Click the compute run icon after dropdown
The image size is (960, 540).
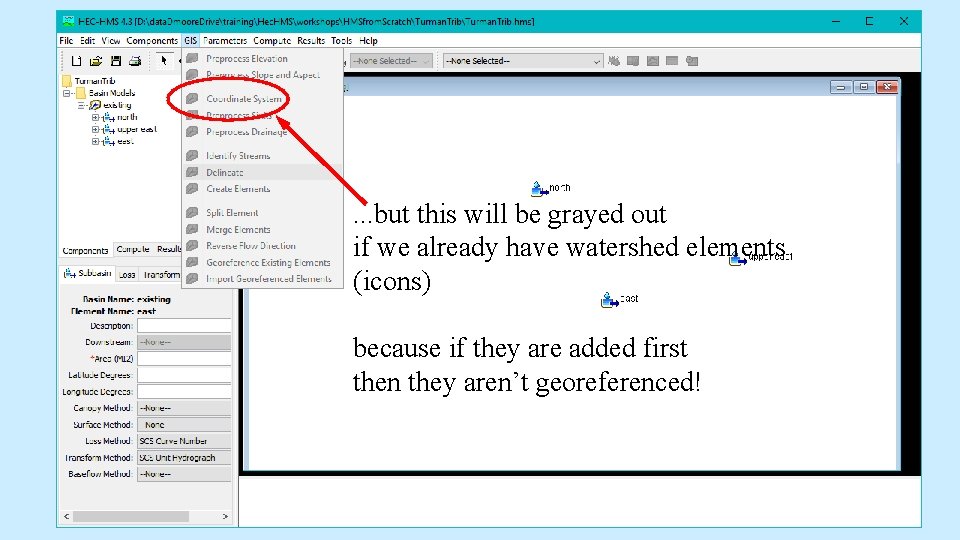coord(614,61)
